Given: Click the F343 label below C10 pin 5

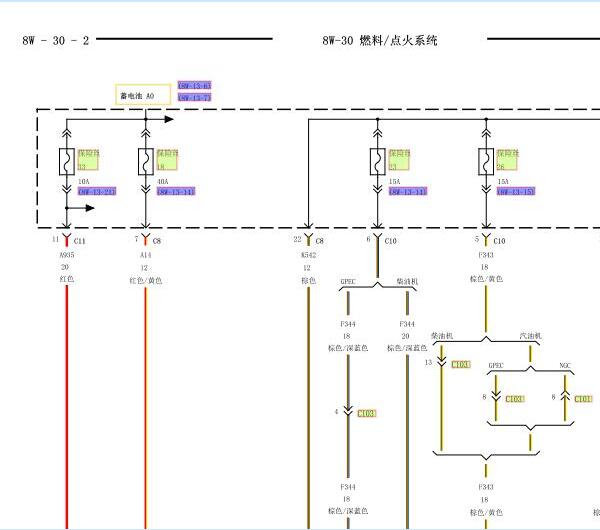Looking at the screenshot, I should coord(486,255).
